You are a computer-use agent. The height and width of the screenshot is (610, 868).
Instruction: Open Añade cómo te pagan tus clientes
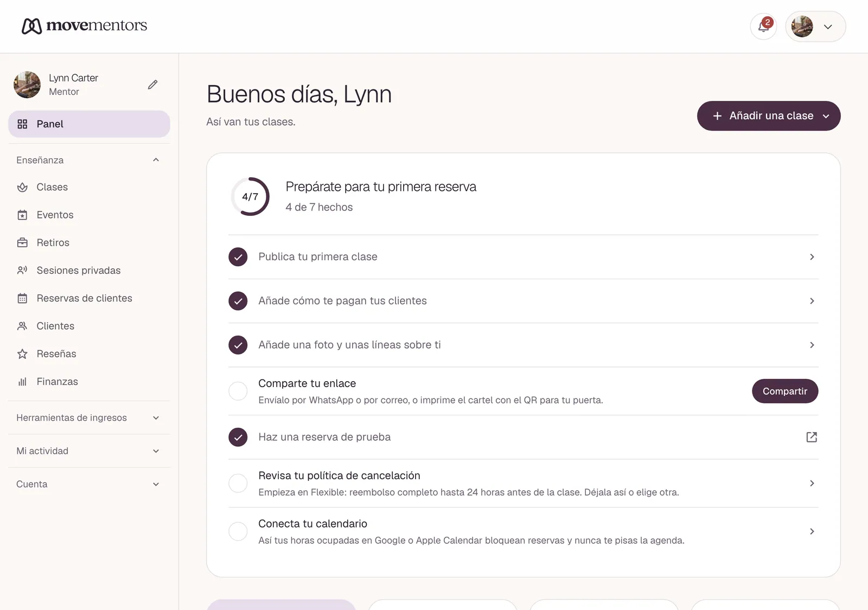(524, 301)
